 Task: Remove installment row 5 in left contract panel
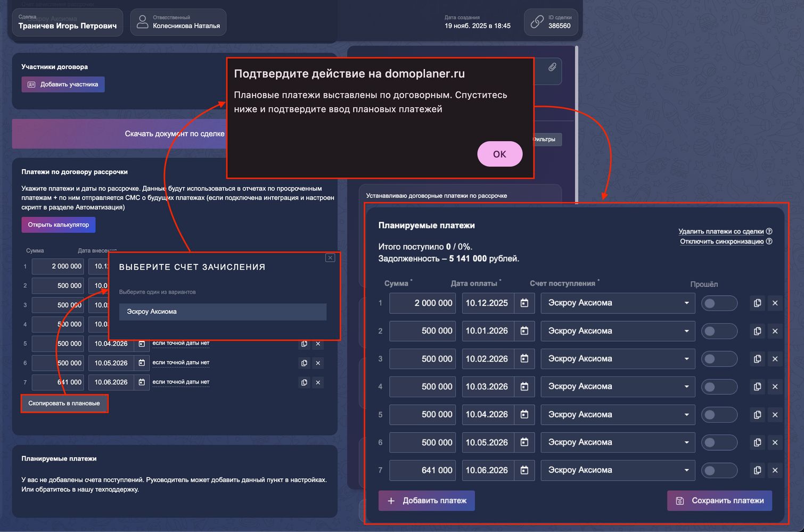tap(318, 344)
